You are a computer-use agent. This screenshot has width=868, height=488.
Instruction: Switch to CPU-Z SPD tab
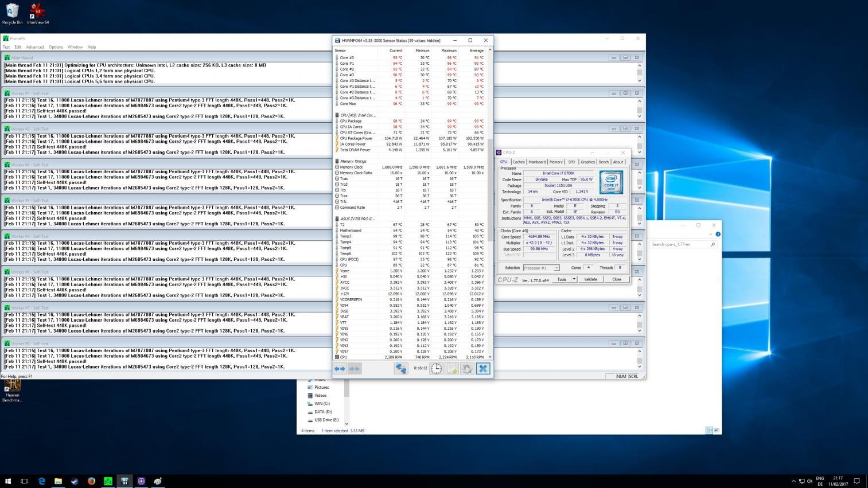click(x=571, y=162)
